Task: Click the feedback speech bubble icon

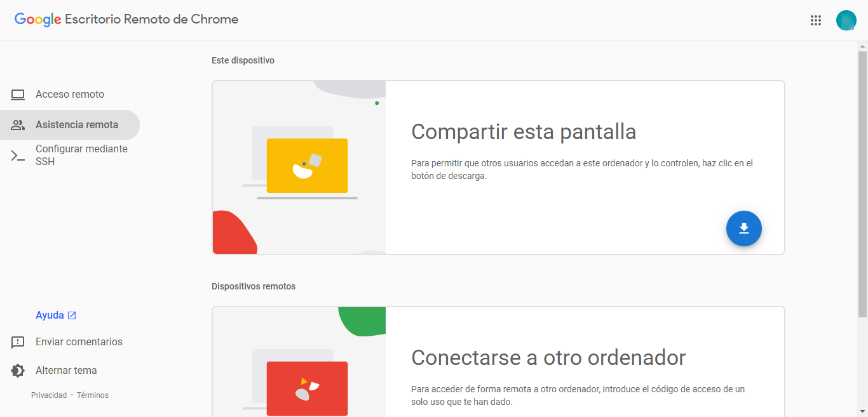Action: pyautogui.click(x=18, y=342)
